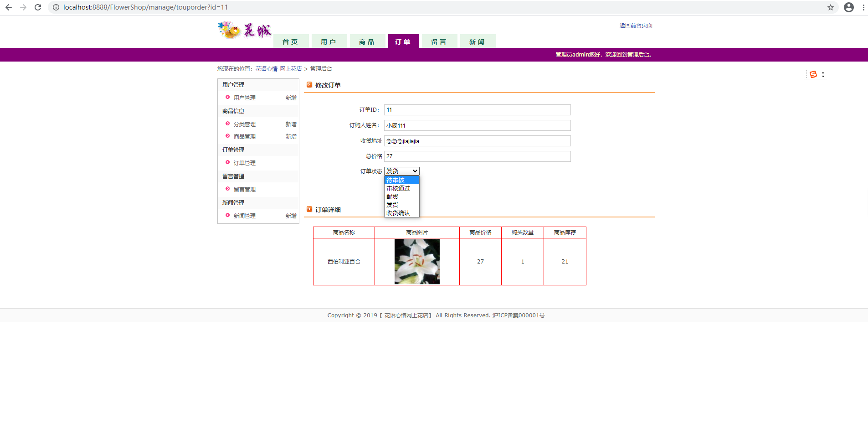Select 发货 from the status options
Image resolution: width=868 pixels, height=434 pixels.
click(x=392, y=204)
